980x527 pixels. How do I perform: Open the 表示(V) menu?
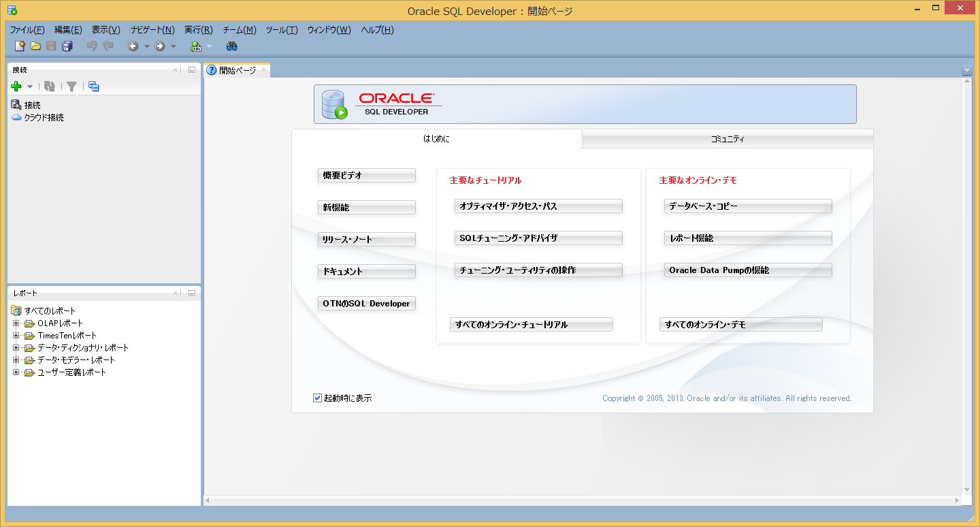105,30
